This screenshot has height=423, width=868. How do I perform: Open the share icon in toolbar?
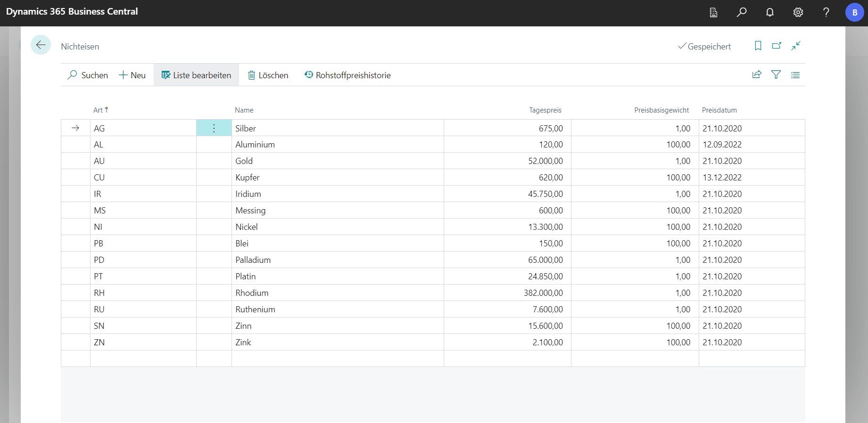pos(757,74)
